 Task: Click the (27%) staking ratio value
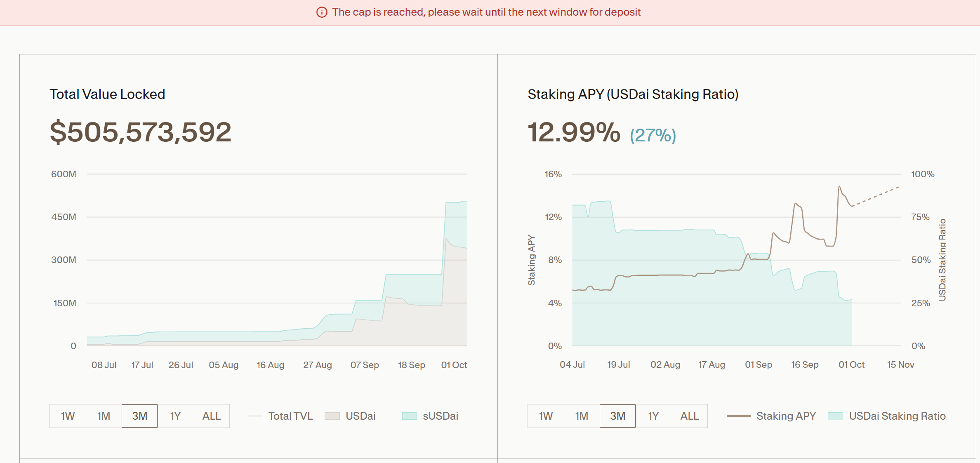pos(653,135)
